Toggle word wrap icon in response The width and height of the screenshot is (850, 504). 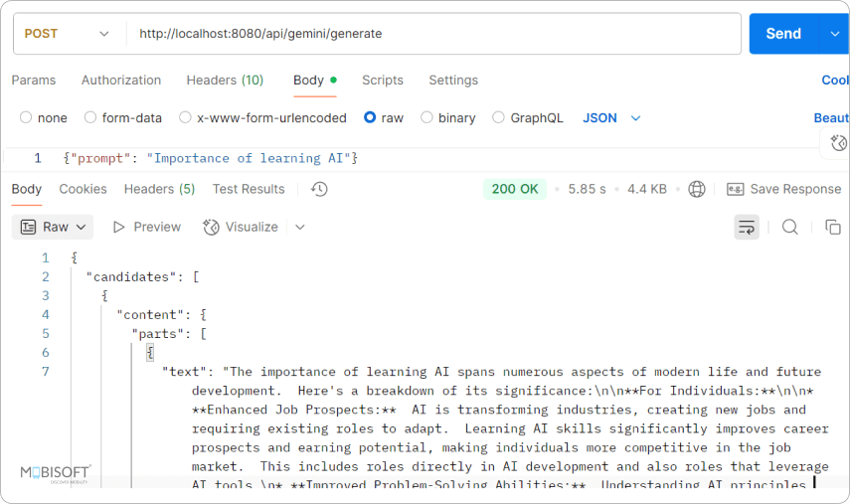coord(746,227)
